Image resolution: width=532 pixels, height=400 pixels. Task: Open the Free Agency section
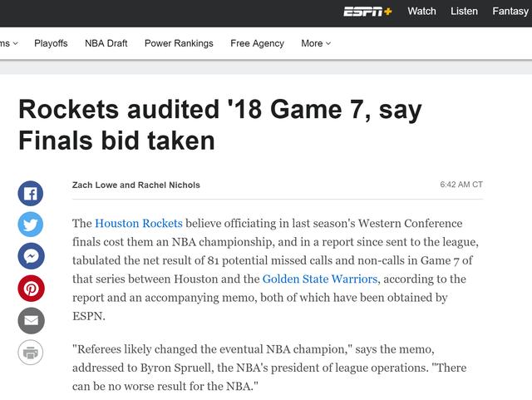[x=257, y=43]
